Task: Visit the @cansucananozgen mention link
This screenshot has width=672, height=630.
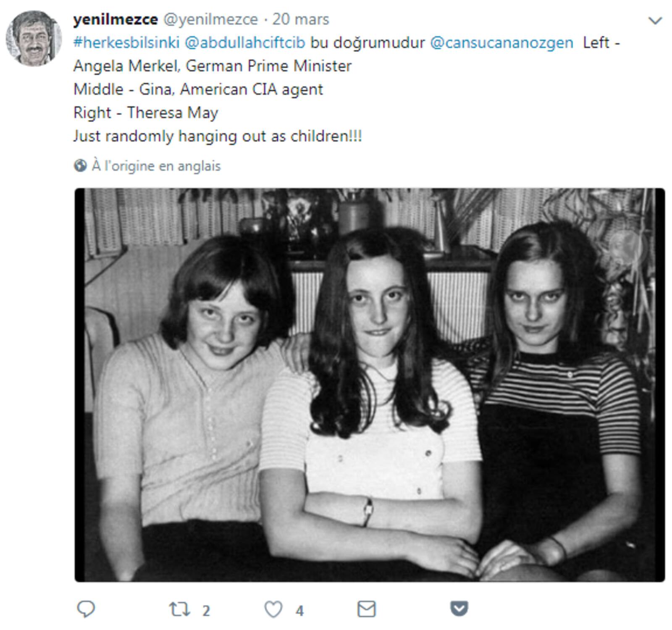Action: click(x=501, y=42)
